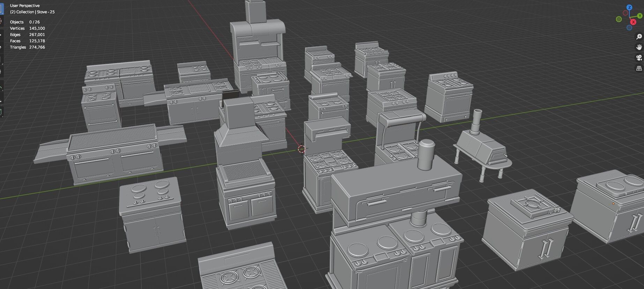Viewport: 644px width, 289px height.
Task: Click the 'Vertices 145,100' statistic
Action: pos(28,28)
